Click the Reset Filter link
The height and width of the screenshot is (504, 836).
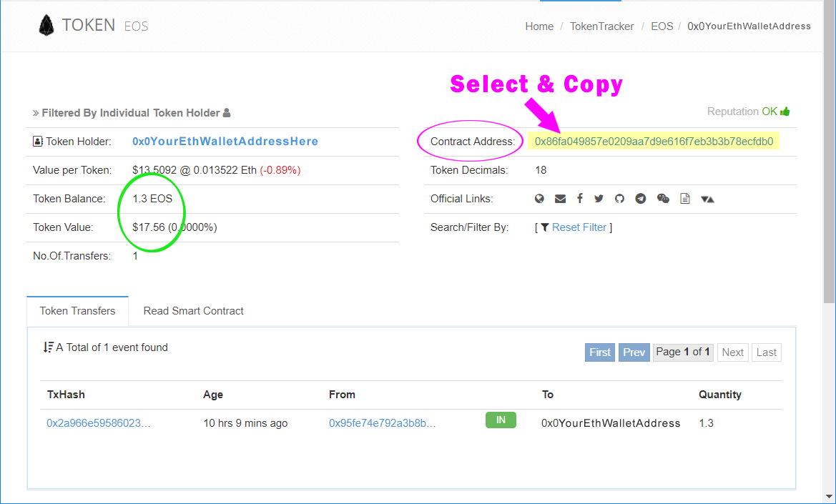(x=579, y=227)
